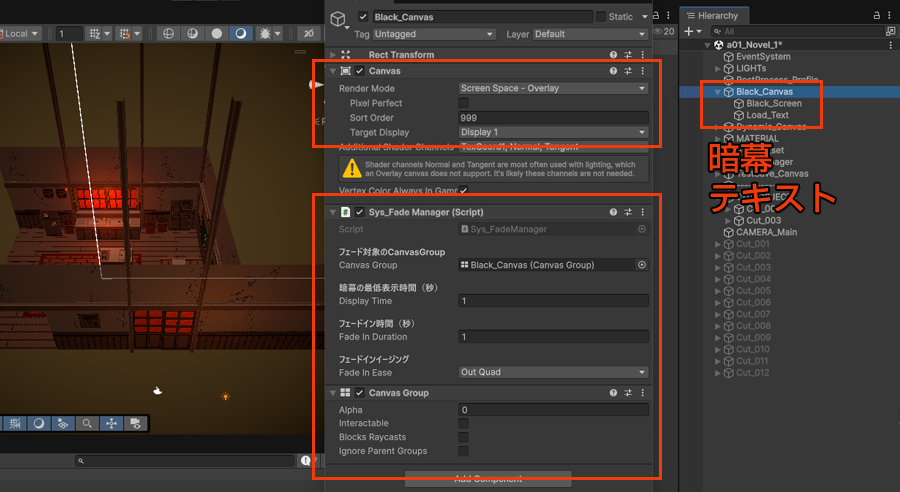Open the Fade In Ease dropdown
The width and height of the screenshot is (900, 492).
(x=553, y=372)
